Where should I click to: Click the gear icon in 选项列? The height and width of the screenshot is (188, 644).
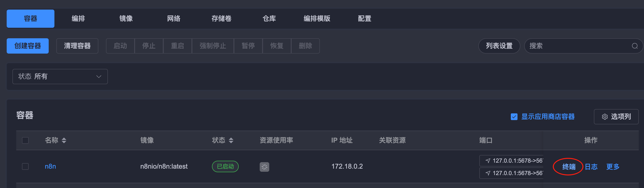(605, 117)
